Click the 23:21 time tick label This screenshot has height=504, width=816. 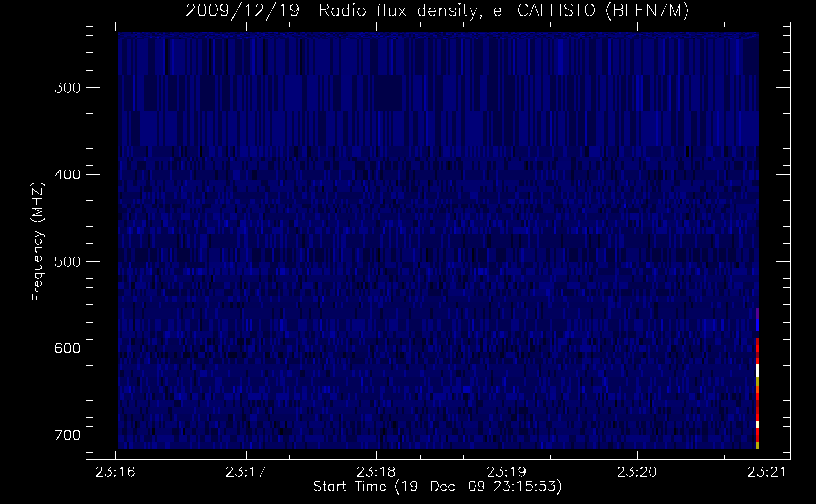(768, 472)
